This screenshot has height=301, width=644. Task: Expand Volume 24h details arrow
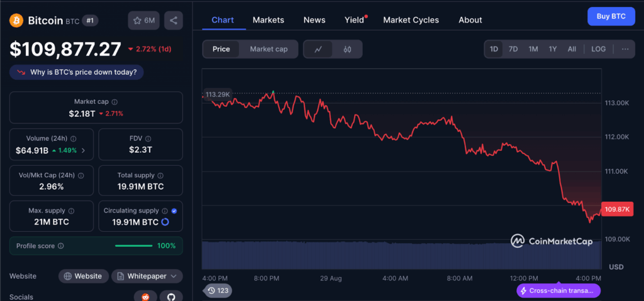click(84, 151)
